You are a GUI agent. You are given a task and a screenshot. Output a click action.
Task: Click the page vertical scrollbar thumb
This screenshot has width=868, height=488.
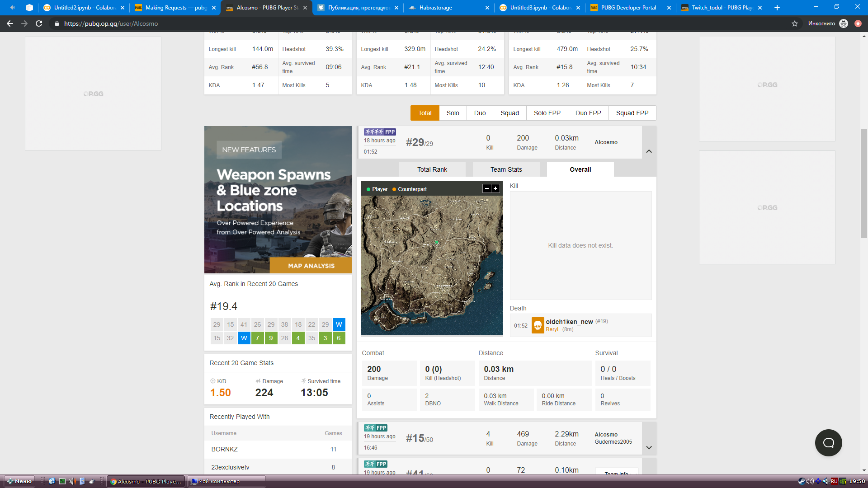pos(864,183)
